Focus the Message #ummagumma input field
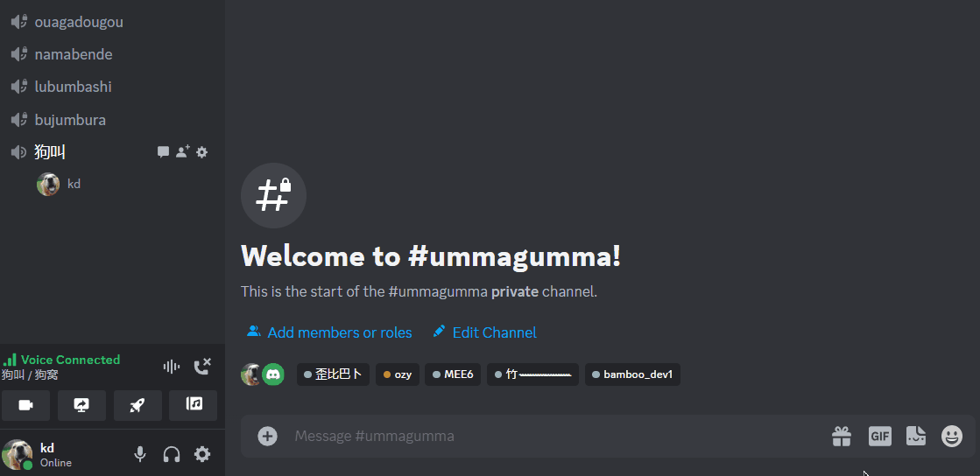 point(556,436)
